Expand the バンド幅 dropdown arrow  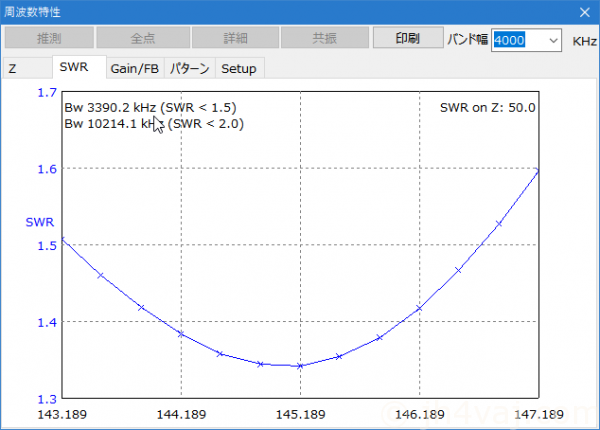click(553, 40)
